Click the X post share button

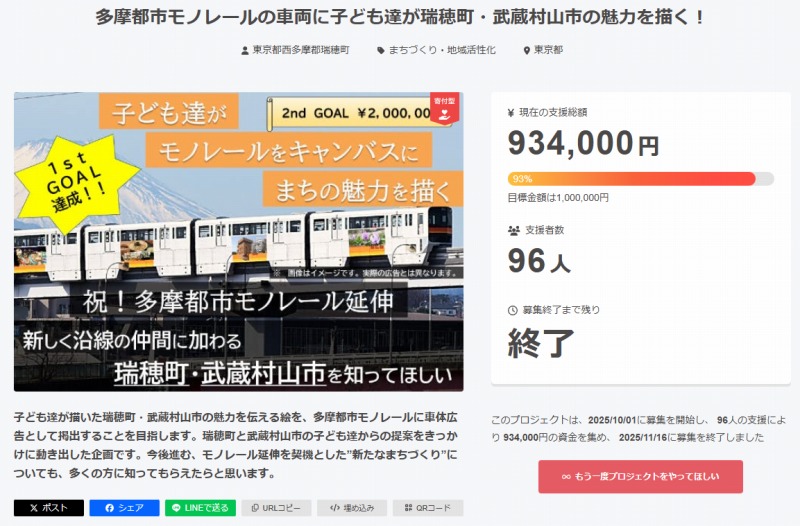pos(49,508)
